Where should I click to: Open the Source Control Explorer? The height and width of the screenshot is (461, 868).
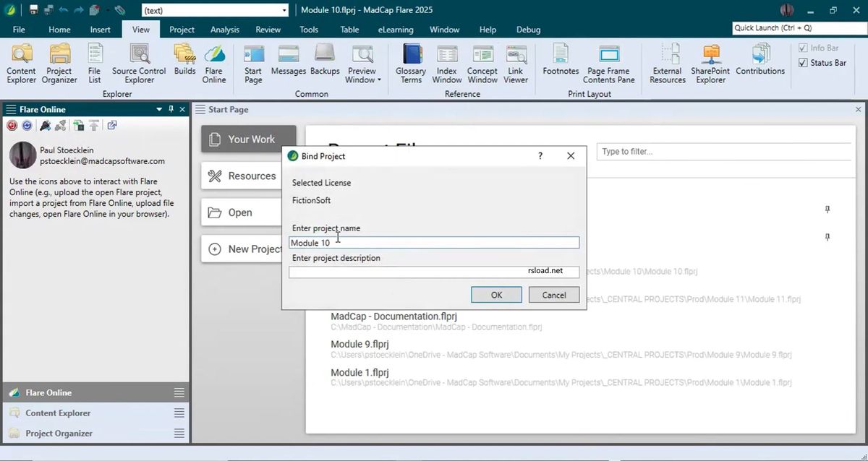coord(139,63)
